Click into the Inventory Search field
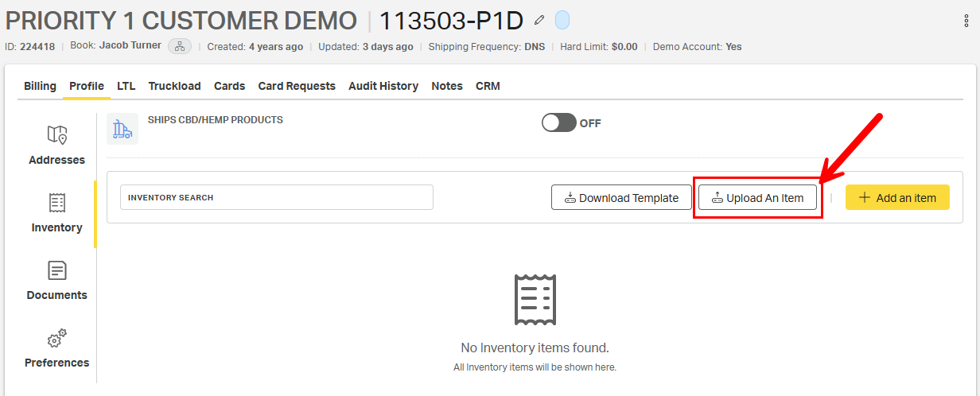 (276, 197)
